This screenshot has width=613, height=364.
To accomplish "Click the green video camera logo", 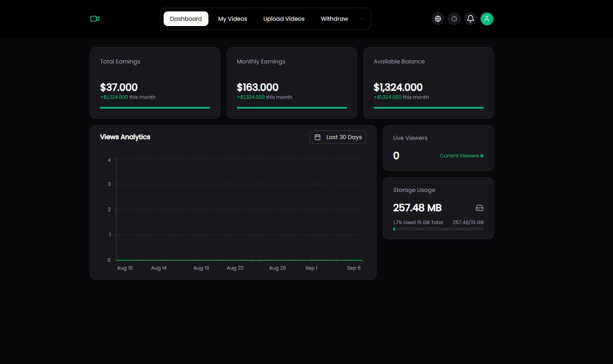I will 95,19.
